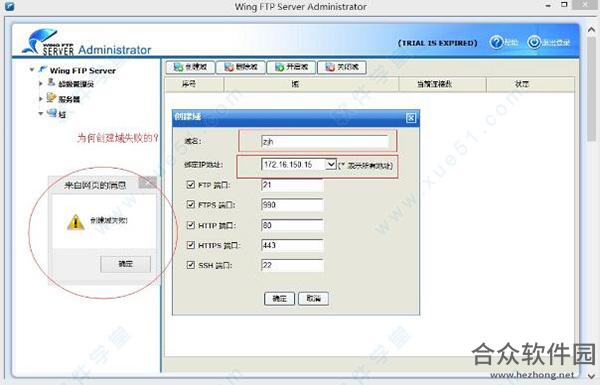
Task: Close the Create Domain dialog with X
Action: click(x=411, y=117)
